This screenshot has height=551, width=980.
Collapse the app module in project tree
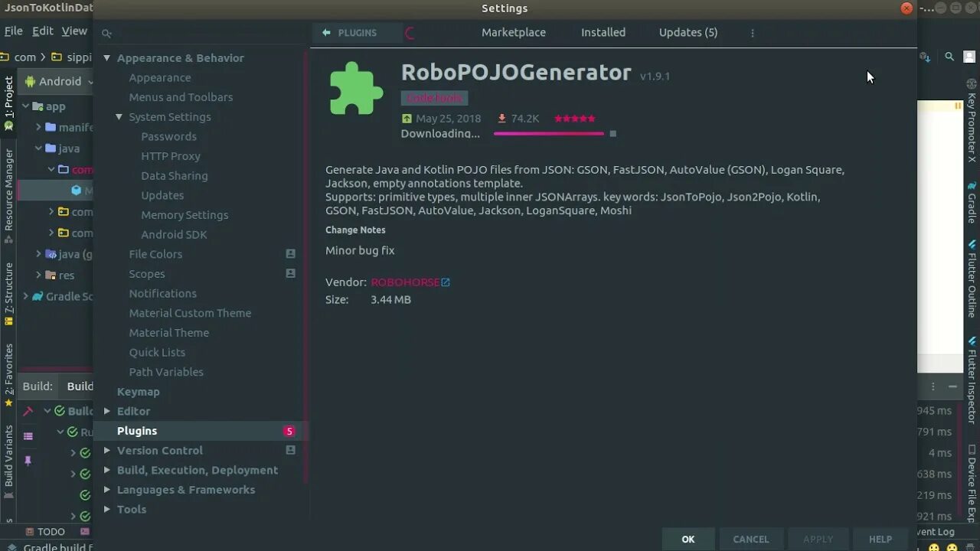(x=26, y=107)
